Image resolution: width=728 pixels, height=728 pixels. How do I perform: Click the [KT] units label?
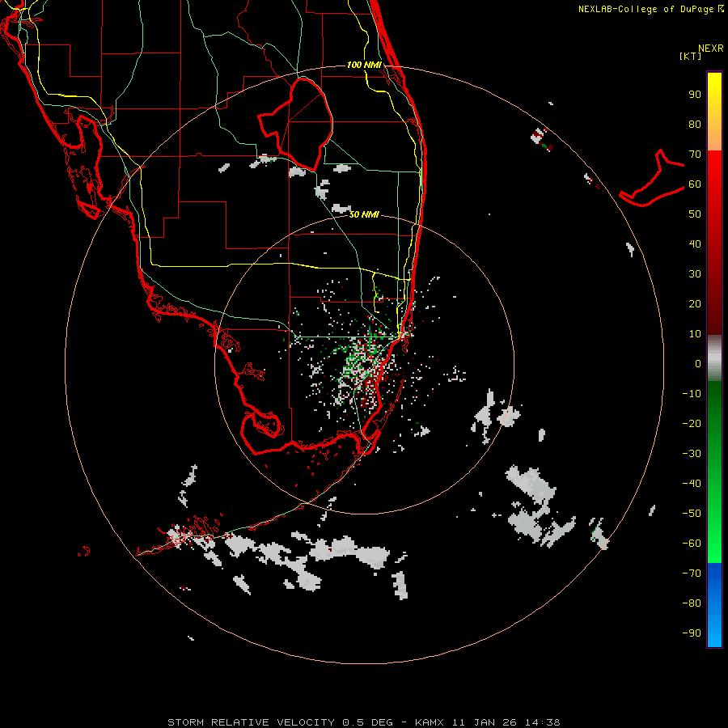click(x=690, y=56)
